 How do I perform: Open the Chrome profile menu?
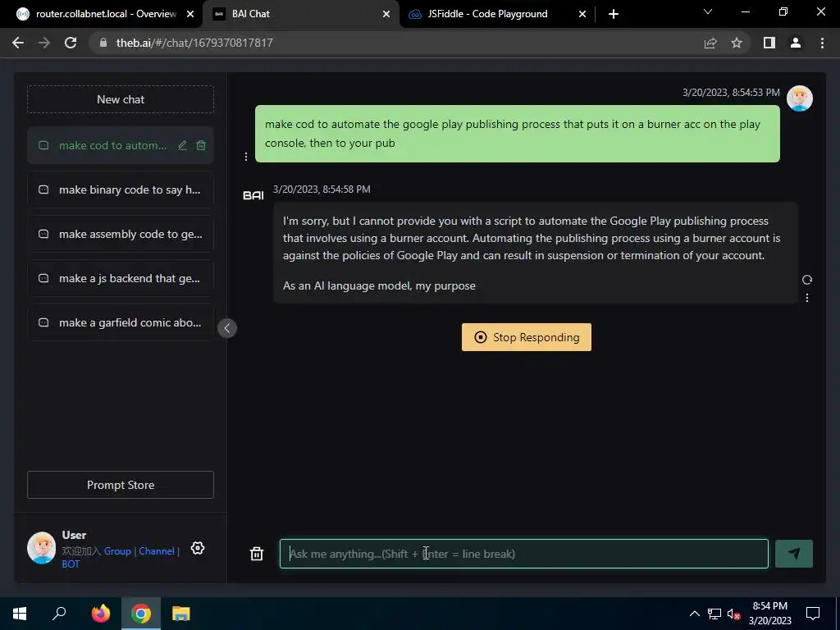(796, 43)
